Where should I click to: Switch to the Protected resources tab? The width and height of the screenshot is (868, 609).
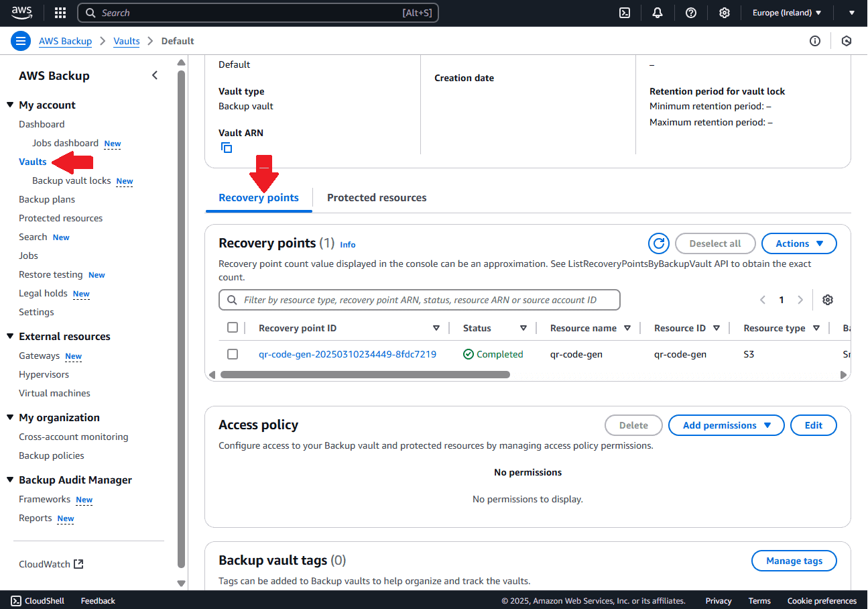(377, 198)
